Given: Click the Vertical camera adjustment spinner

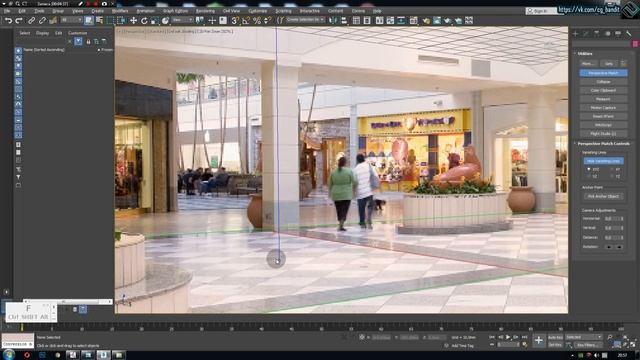Looking at the screenshot, I should click(614, 228).
